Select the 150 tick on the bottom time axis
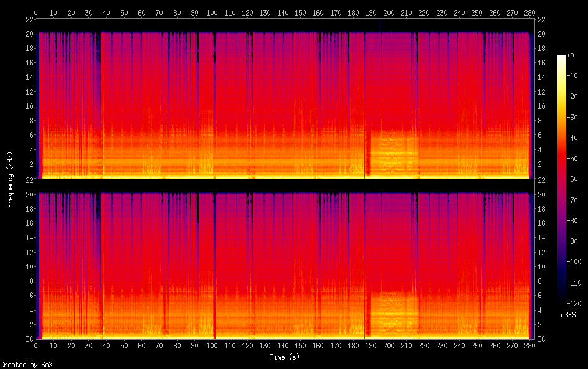This screenshot has width=588, height=369. pos(301,345)
